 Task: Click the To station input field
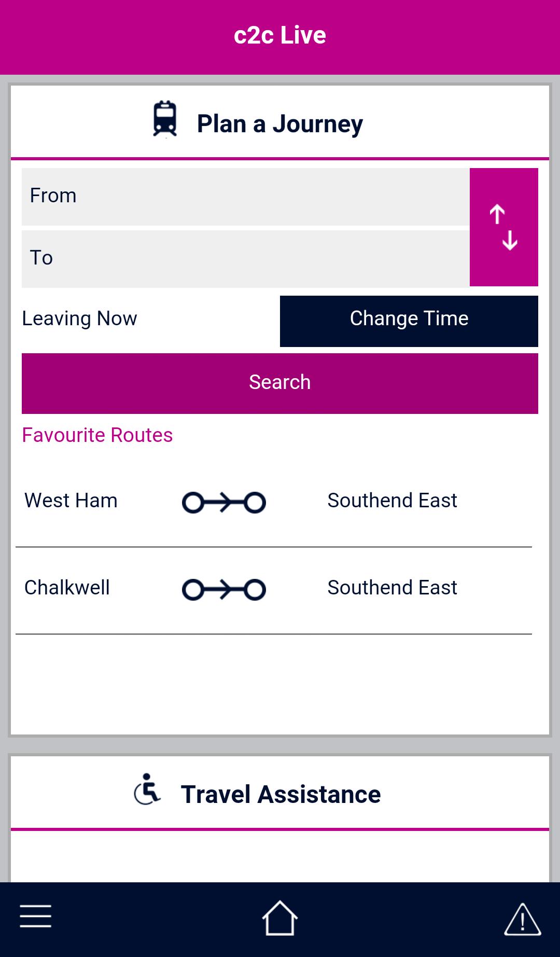245,258
